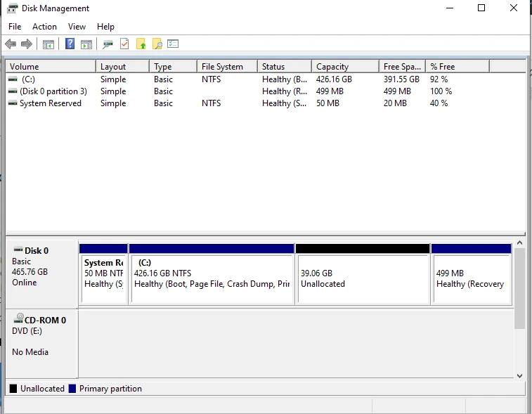This screenshot has height=414, width=532.
Task: Sort by the Layout column header
Action: point(123,67)
